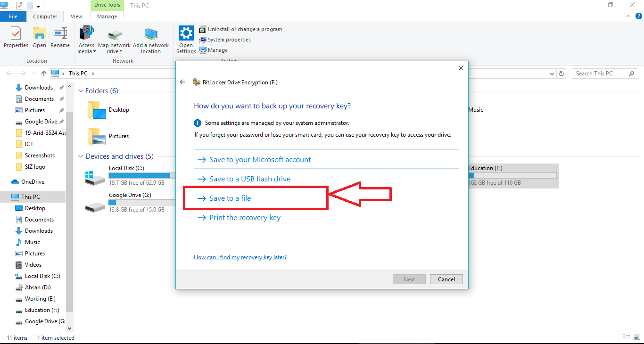
Task: Choose Save to your Microsoft account
Action: 326,159
